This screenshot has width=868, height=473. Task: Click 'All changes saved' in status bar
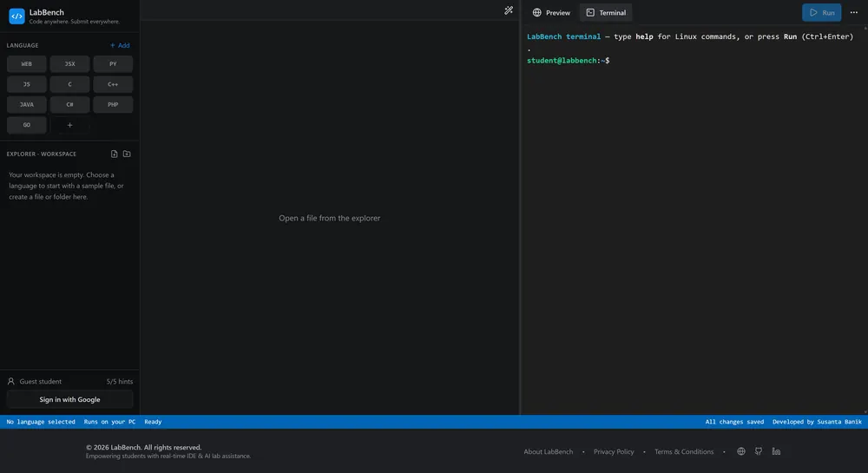tap(734, 422)
